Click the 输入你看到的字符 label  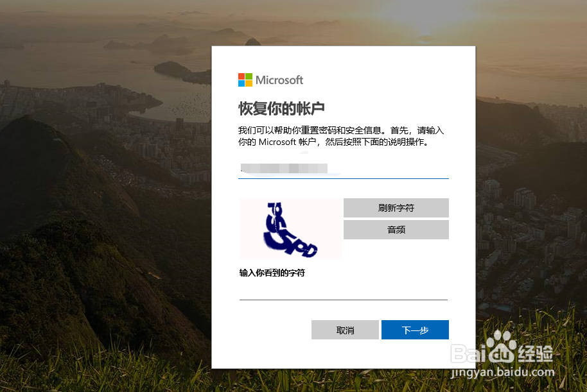click(272, 273)
